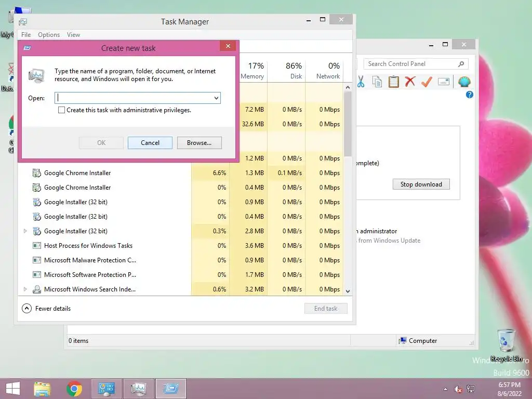Viewport: 532px width, 399px height.
Task: Switch to Task Manager taskbar button
Action: pyautogui.click(x=138, y=389)
